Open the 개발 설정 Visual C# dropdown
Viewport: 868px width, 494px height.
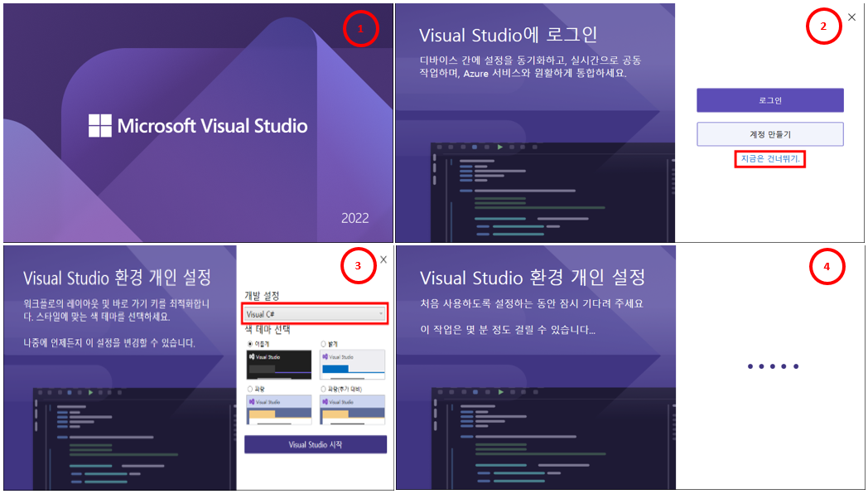point(316,314)
